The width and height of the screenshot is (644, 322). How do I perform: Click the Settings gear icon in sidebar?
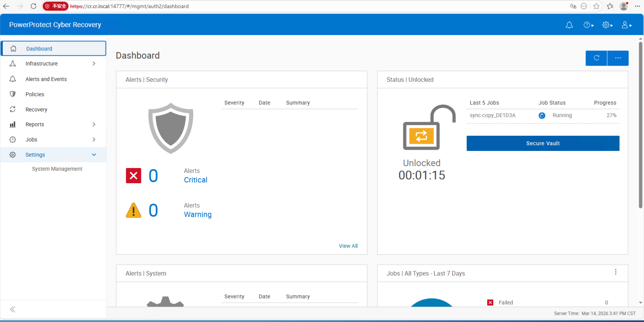click(x=13, y=155)
